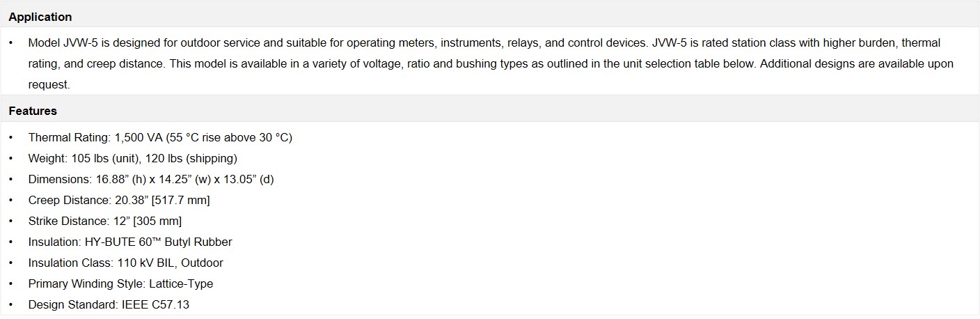The image size is (980, 319).
Task: Click the bullet before Design Standard
Action: click(11, 305)
